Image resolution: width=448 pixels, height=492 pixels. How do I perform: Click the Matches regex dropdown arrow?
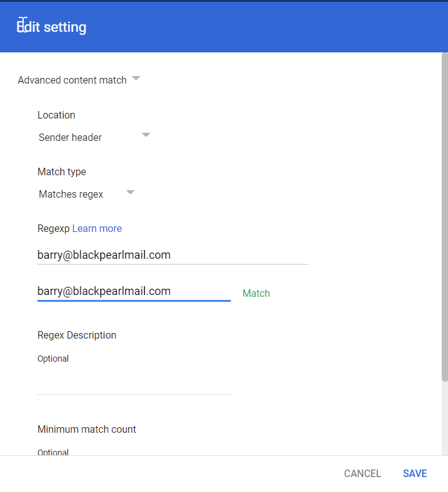[x=130, y=192]
